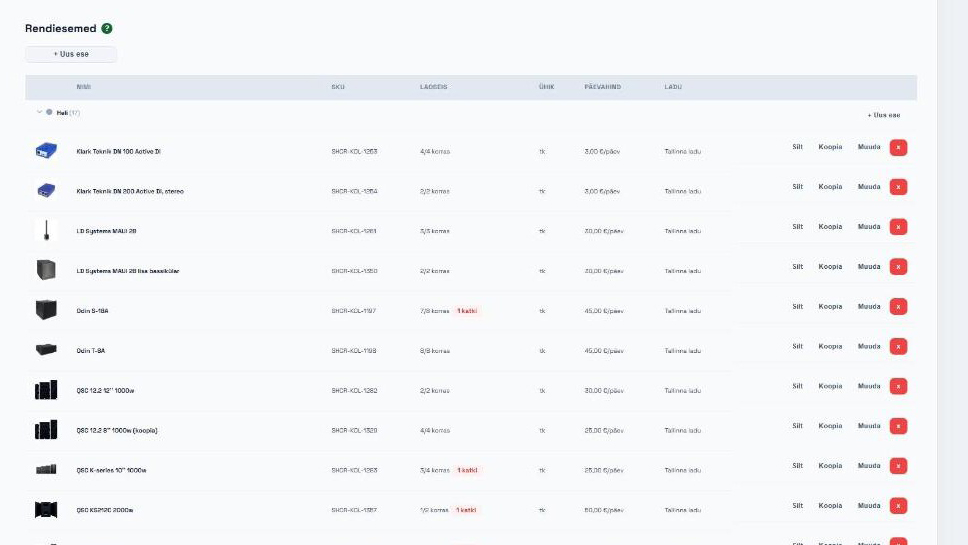Viewport: 968px width, 545px height.
Task: Open Silt for Odin T-8A row
Action: (798, 346)
